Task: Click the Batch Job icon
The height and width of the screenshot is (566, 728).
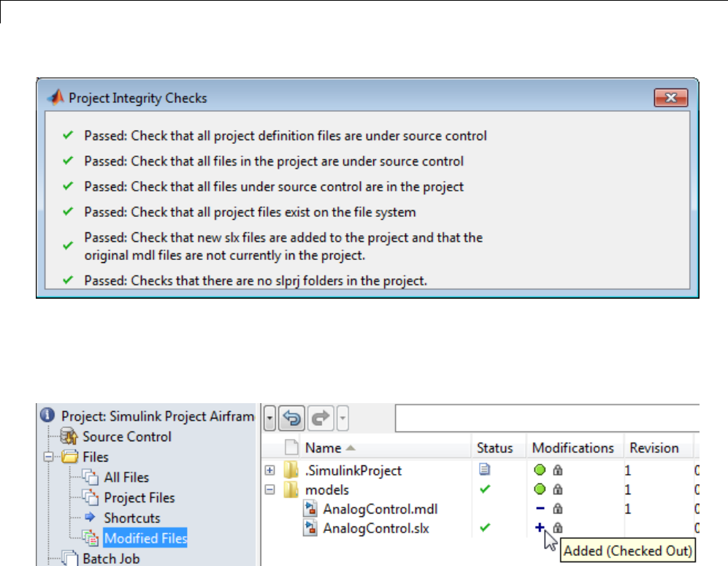Action: click(69, 558)
